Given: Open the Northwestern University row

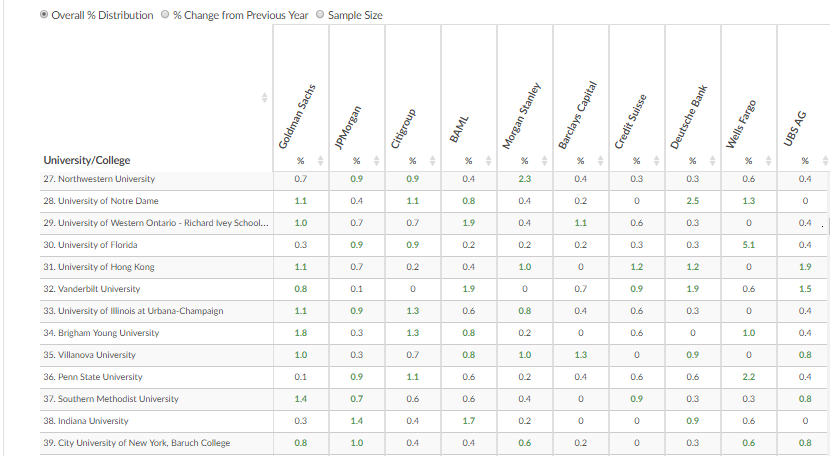Looking at the screenshot, I should [99, 179].
